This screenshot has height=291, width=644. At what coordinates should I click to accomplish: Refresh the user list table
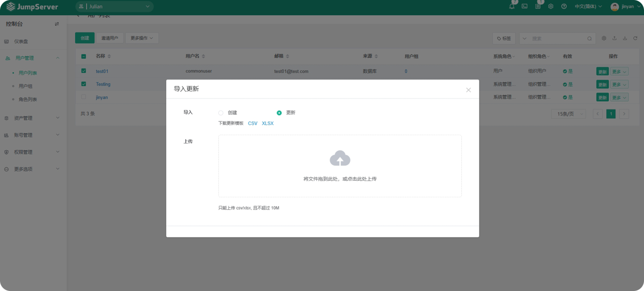[635, 38]
